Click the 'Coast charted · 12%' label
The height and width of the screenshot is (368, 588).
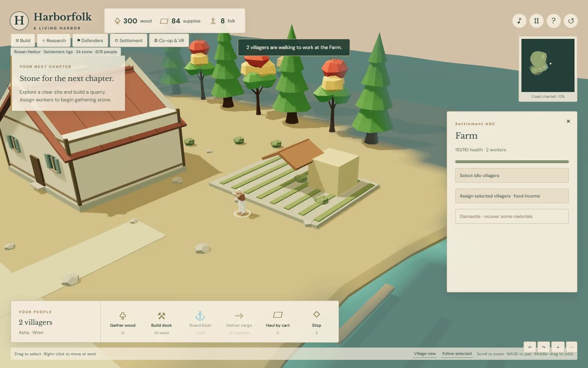click(548, 96)
